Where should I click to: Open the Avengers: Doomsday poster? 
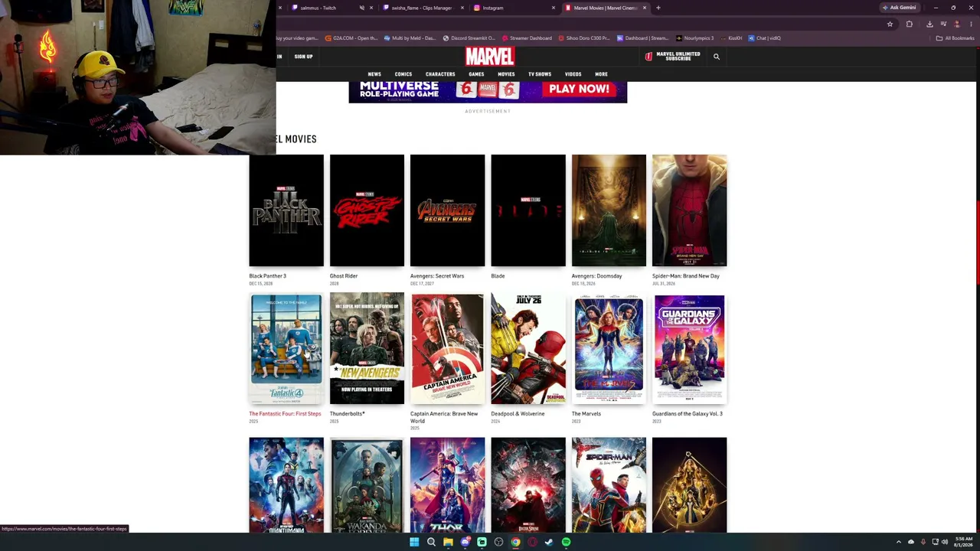pyautogui.click(x=609, y=210)
